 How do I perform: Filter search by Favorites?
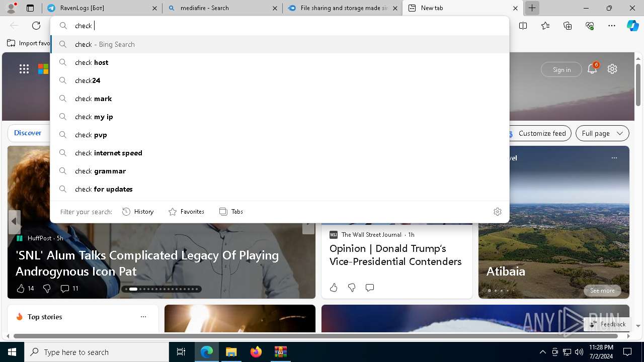(x=186, y=212)
